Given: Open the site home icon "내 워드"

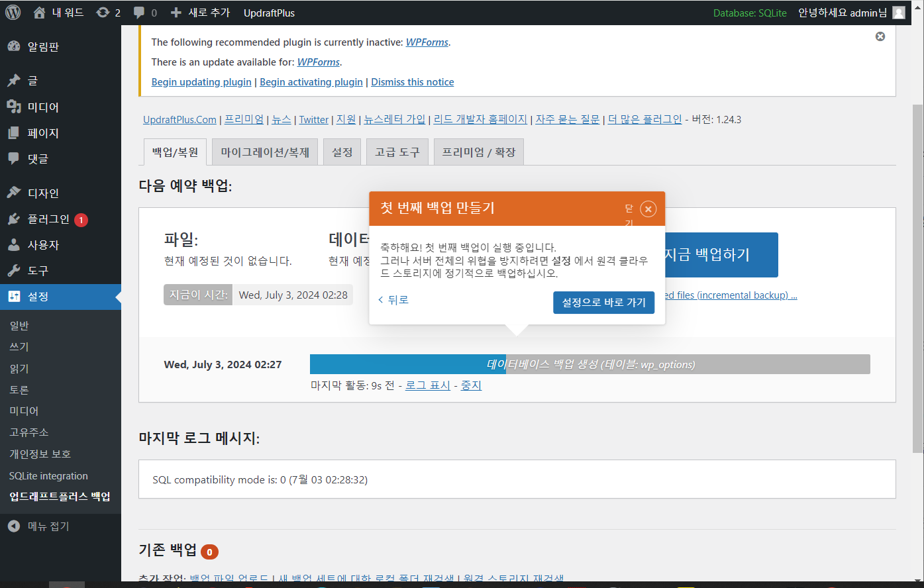Looking at the screenshot, I should coord(58,13).
